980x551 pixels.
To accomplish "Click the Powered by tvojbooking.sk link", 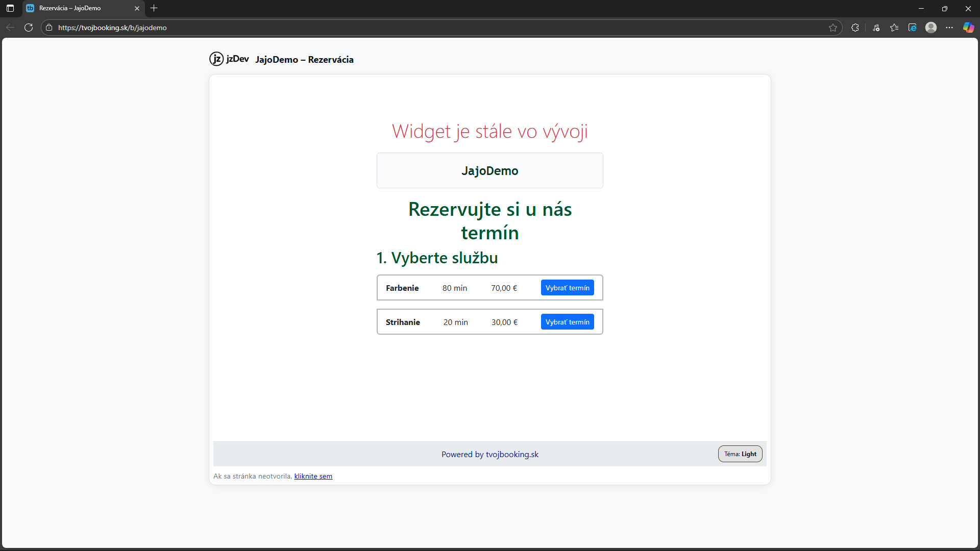I will [489, 454].
